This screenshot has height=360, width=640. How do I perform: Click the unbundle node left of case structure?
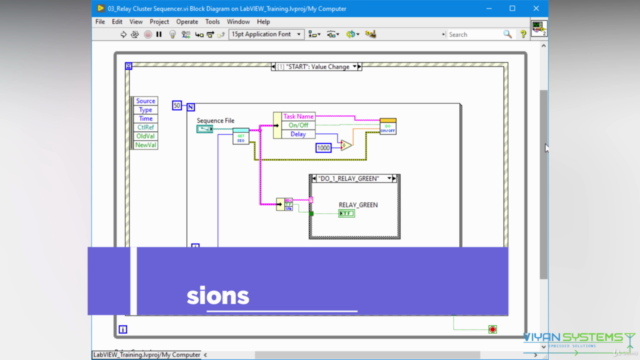tap(284, 204)
